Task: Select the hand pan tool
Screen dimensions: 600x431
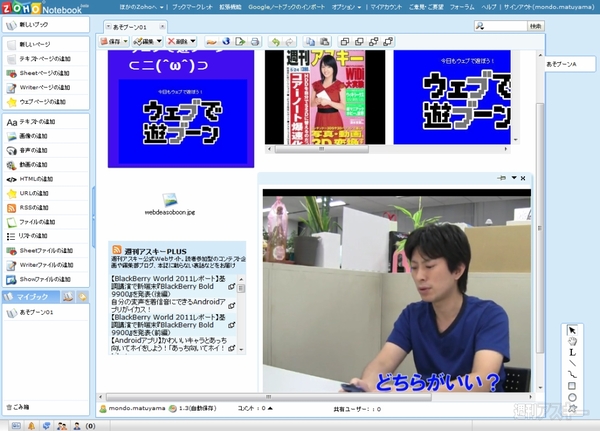Action: coord(572,341)
